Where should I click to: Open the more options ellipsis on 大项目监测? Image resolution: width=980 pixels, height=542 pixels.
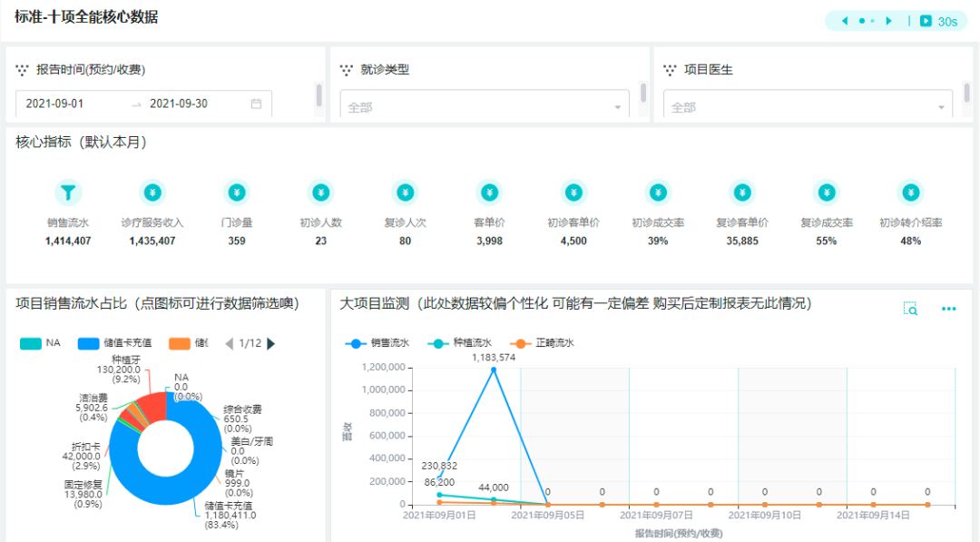949,309
